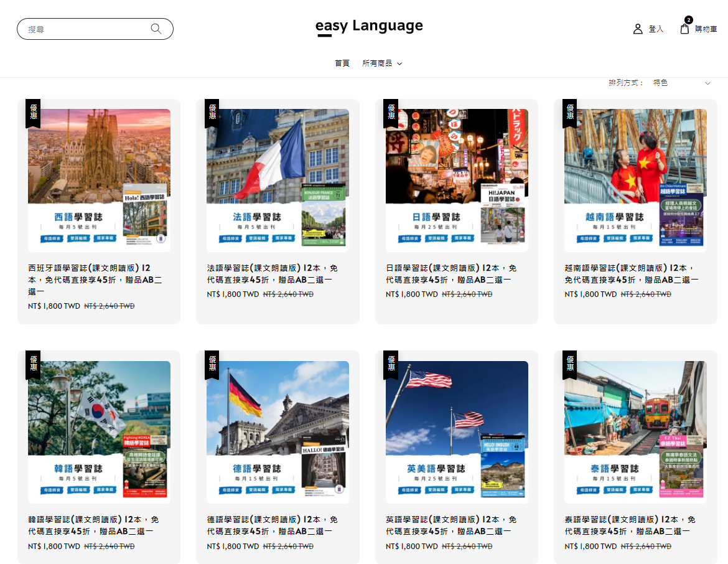The height and width of the screenshot is (564, 728).
Task: Click the user account login icon
Action: tap(638, 29)
